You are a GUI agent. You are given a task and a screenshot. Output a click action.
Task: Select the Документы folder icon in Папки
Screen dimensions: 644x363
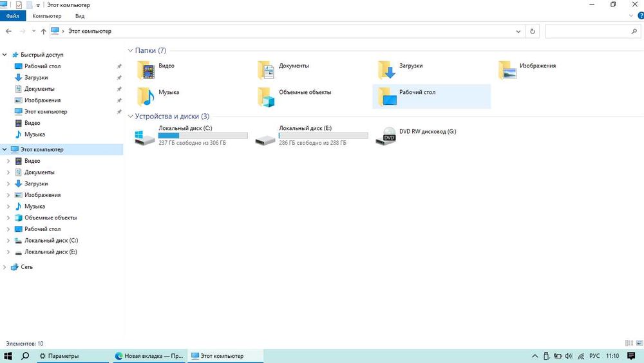pyautogui.click(x=266, y=70)
